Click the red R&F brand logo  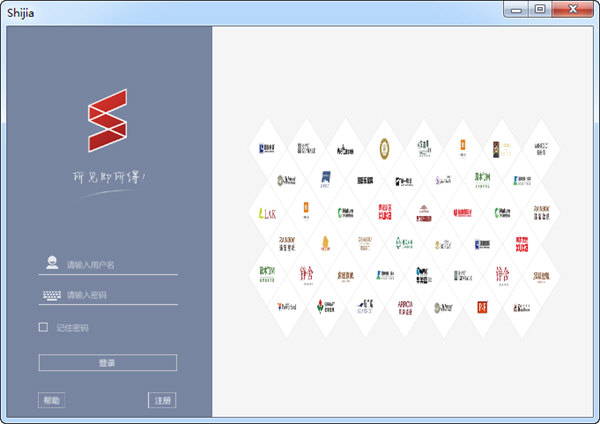[x=483, y=306]
